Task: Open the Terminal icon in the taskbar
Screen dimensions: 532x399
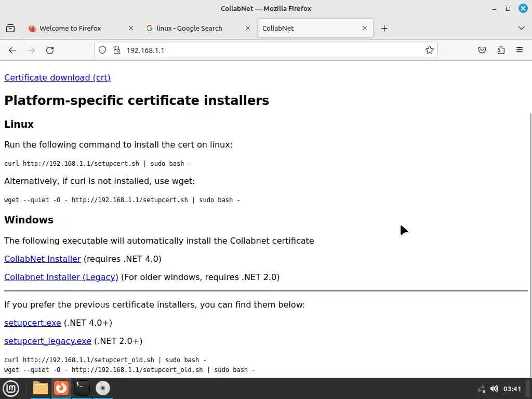Action: pos(82,388)
